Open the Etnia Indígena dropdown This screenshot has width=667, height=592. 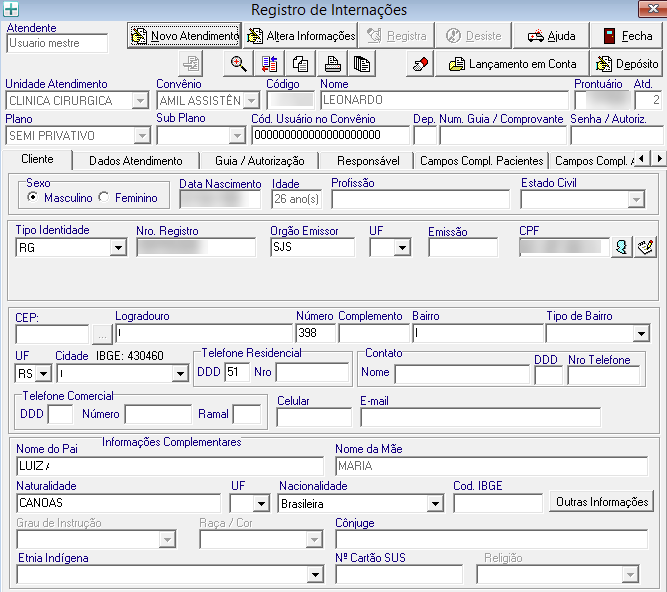pos(315,575)
